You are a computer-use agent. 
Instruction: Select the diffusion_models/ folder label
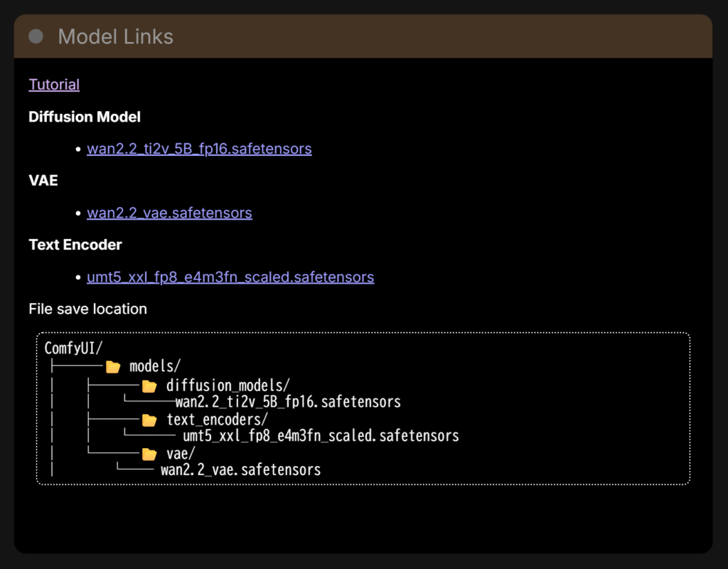click(227, 386)
